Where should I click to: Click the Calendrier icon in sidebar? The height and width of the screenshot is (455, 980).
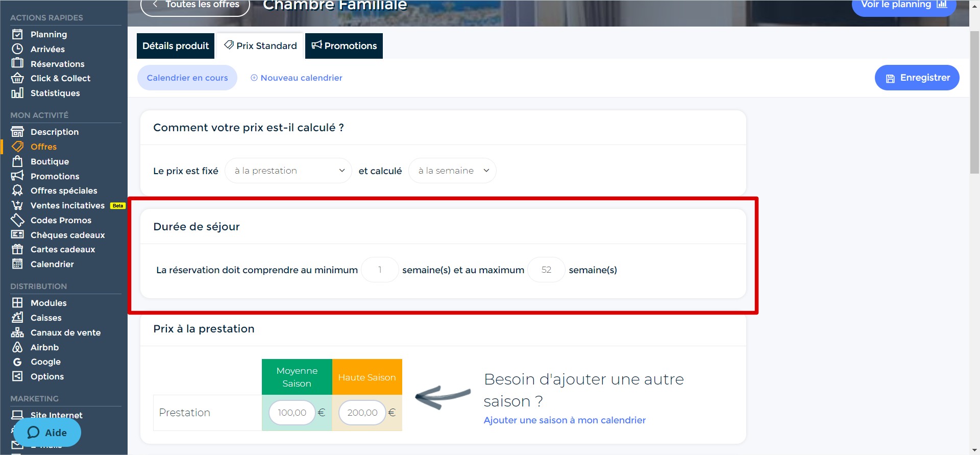(x=17, y=264)
